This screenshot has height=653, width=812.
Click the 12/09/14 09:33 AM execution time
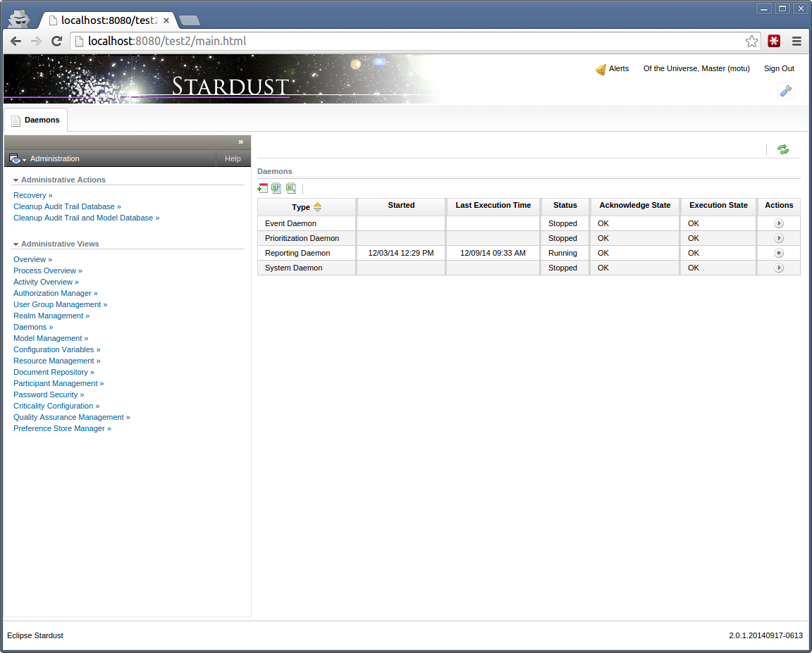point(493,254)
